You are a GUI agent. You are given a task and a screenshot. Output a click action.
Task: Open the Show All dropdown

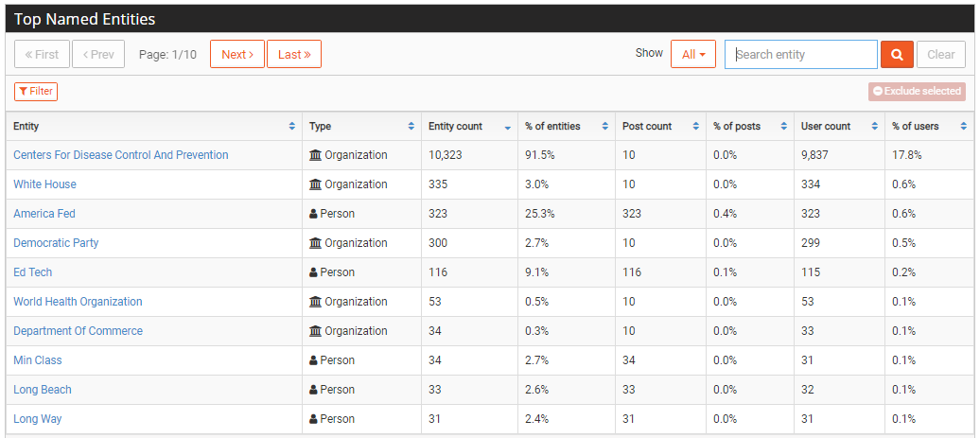[x=693, y=54]
